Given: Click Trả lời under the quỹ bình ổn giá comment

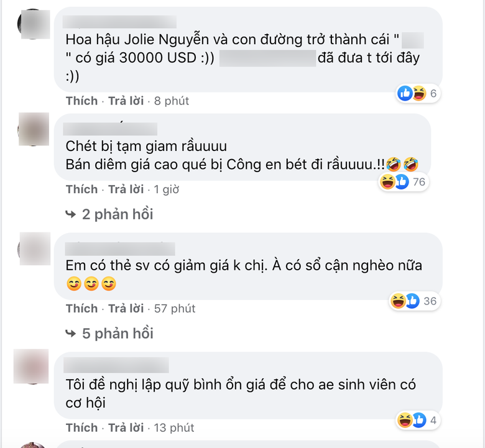Looking at the screenshot, I should coord(126,428).
